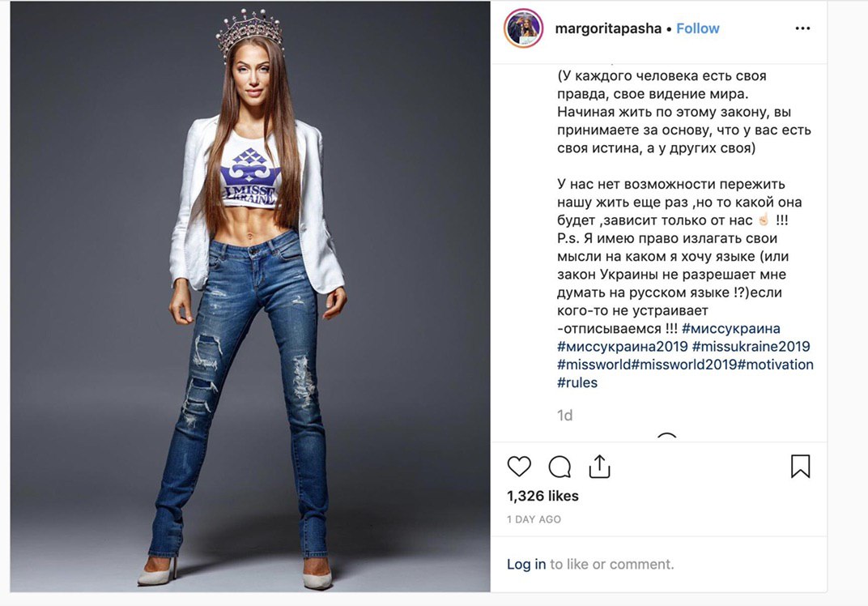Click the post photo of the model

click(250, 297)
